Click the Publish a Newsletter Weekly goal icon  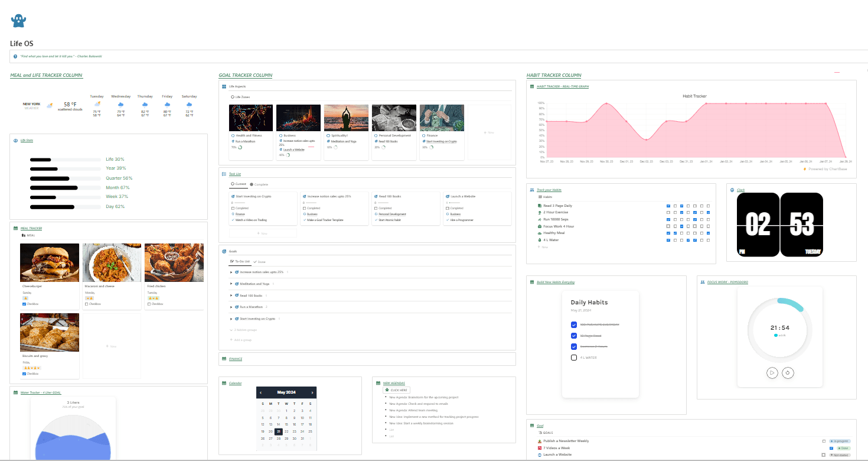tap(540, 441)
